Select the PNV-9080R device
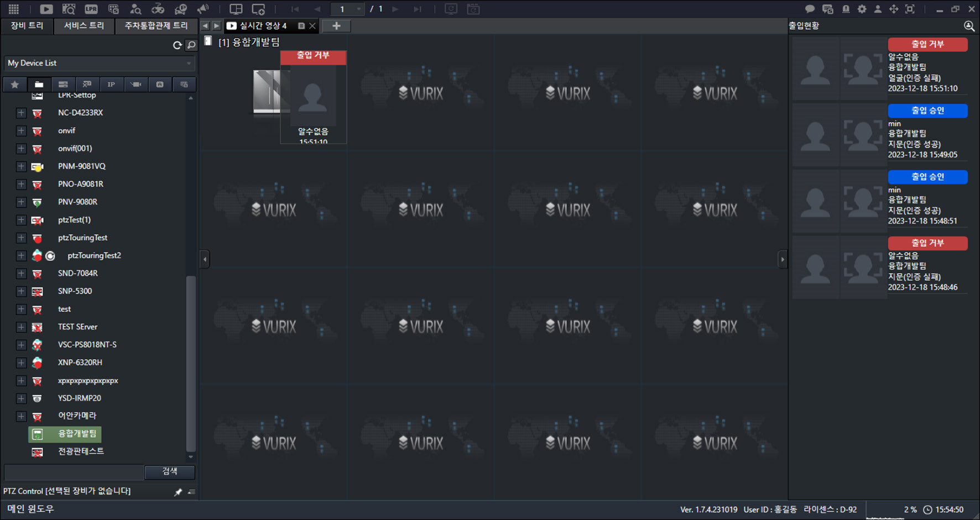The image size is (980, 520). 77,202
